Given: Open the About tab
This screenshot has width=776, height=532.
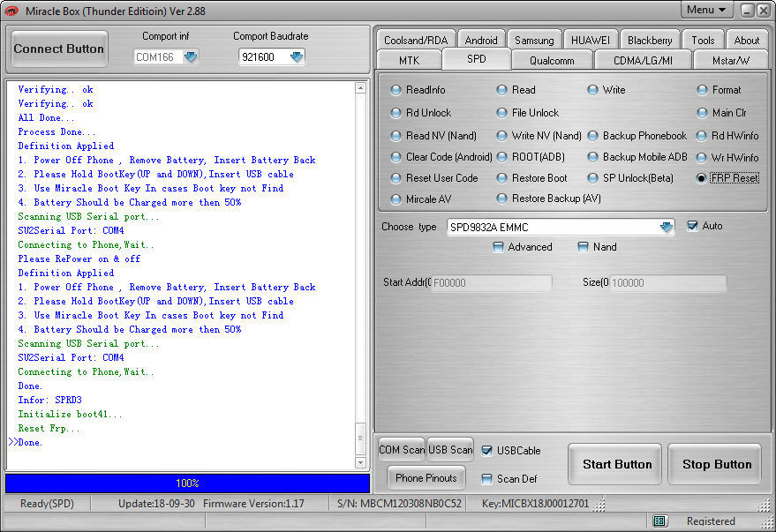Looking at the screenshot, I should 746,40.
